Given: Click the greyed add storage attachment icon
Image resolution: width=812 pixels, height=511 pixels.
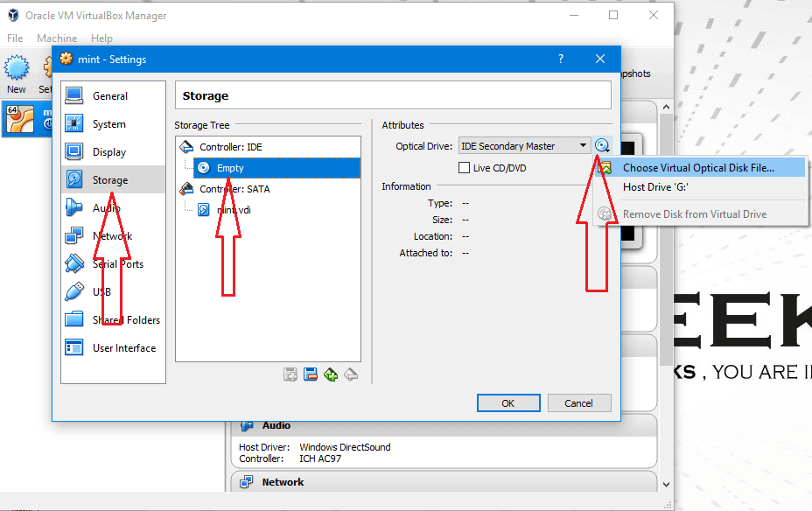Looking at the screenshot, I should tap(290, 374).
